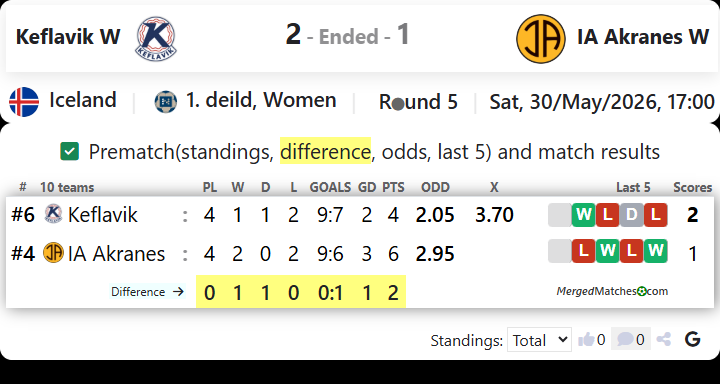Click the Keflavik W team name link
This screenshot has width=720, height=384.
[x=68, y=37]
